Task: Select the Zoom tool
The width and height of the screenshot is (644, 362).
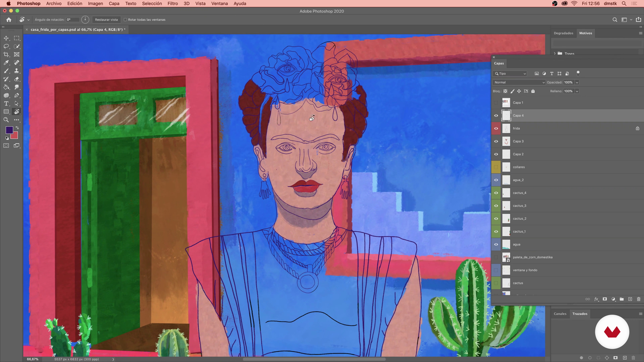Action: 6,120
